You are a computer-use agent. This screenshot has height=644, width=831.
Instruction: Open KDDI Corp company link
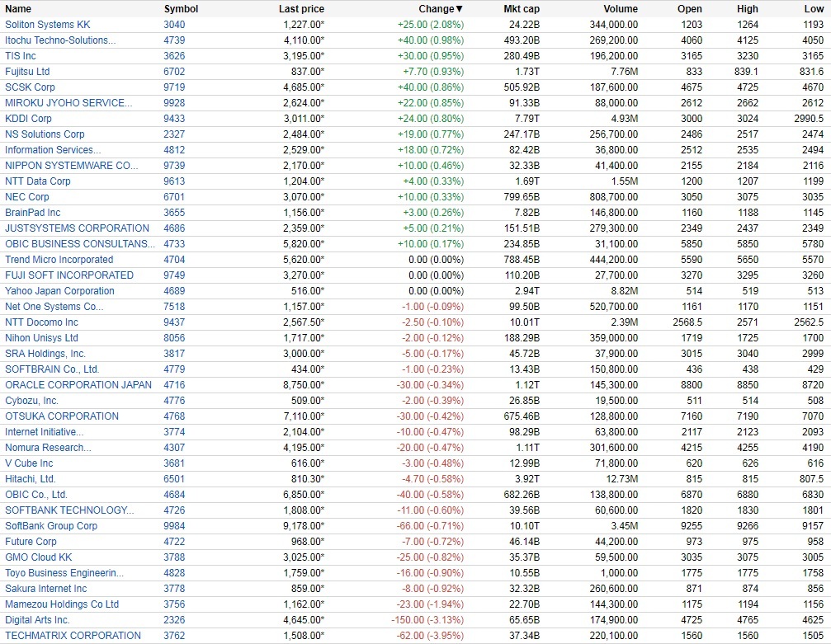(28, 119)
